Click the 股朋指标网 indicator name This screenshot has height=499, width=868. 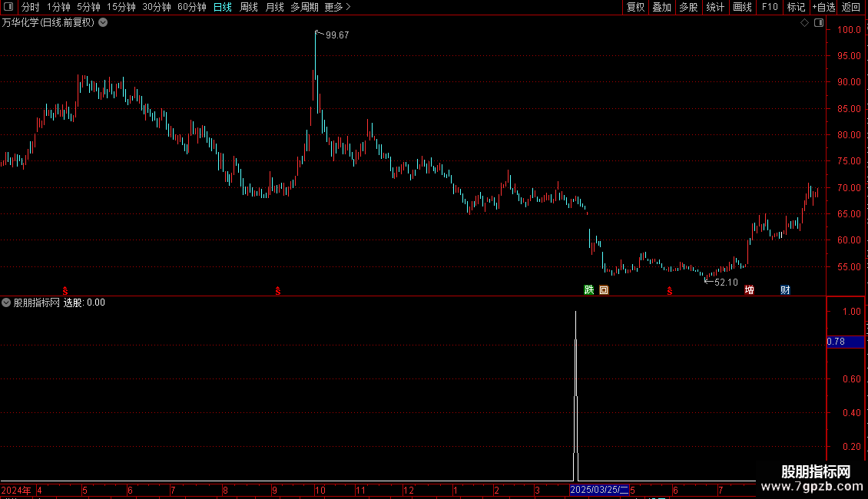pos(37,302)
